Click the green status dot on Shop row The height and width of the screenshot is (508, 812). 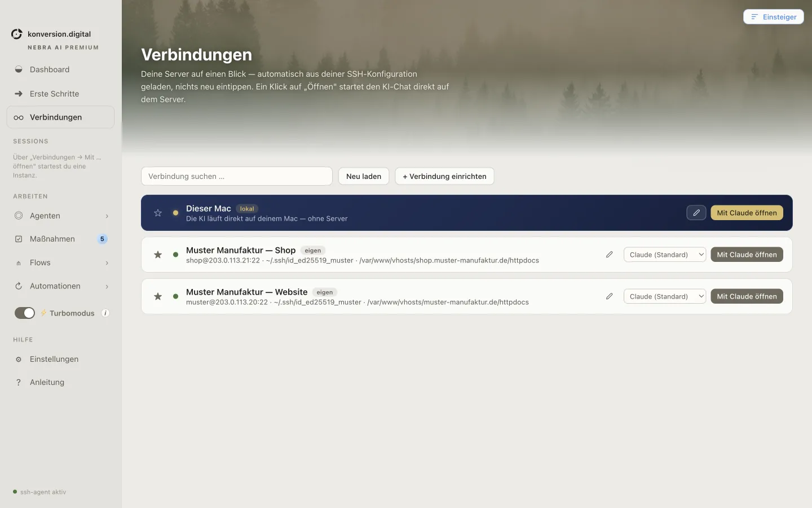pyautogui.click(x=175, y=255)
